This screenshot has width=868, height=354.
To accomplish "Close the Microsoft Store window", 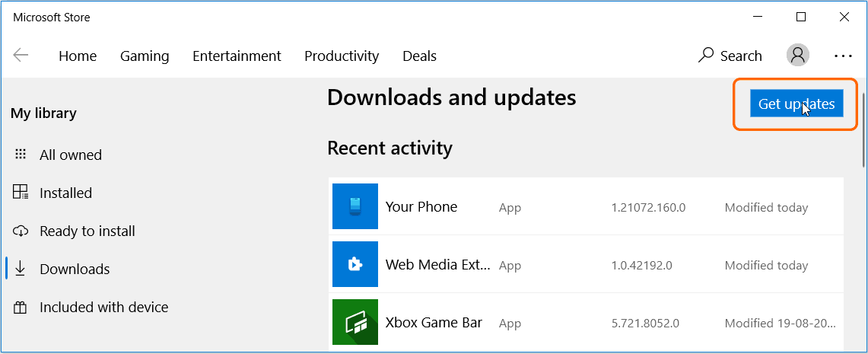I will [844, 18].
